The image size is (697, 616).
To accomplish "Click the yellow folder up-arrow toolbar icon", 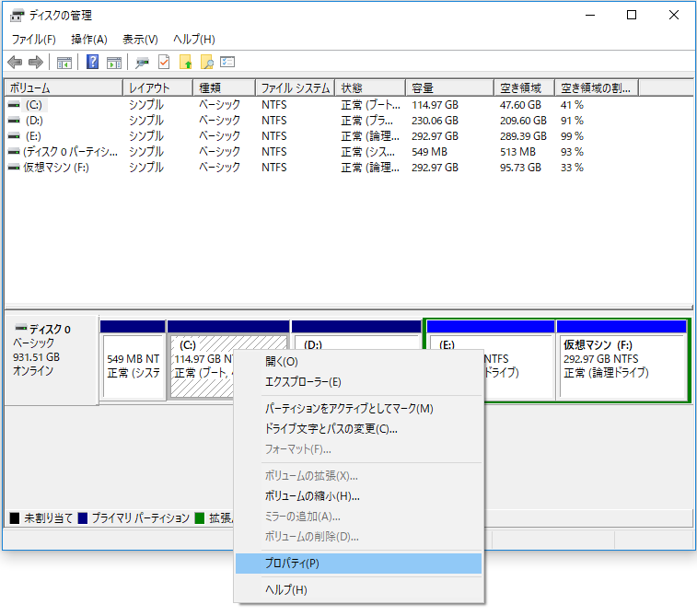I will click(186, 63).
